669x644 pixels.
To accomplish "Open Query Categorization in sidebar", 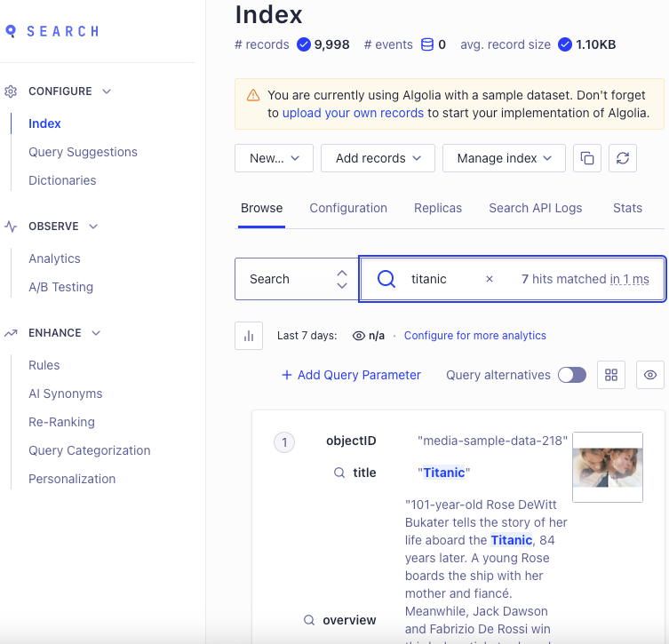I will tap(89, 451).
